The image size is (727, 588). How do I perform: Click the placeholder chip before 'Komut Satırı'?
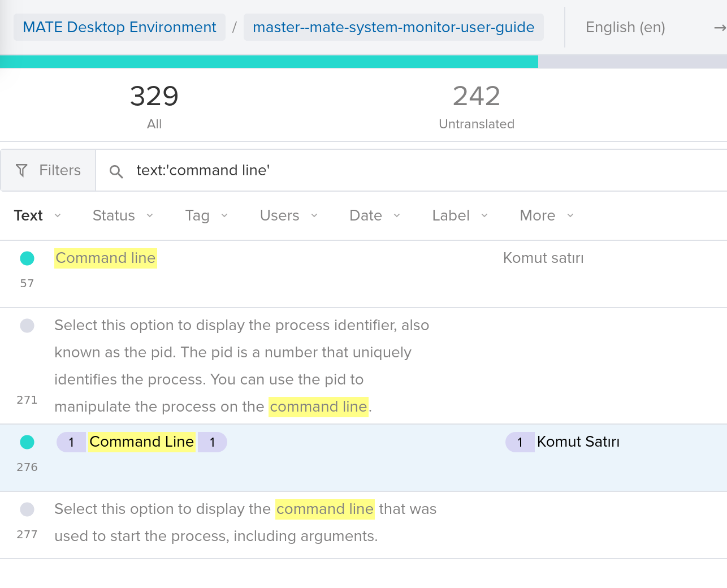pyautogui.click(x=520, y=442)
